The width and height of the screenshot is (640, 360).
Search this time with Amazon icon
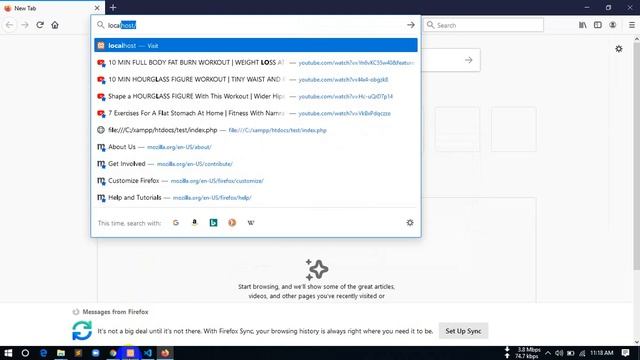[x=195, y=222]
